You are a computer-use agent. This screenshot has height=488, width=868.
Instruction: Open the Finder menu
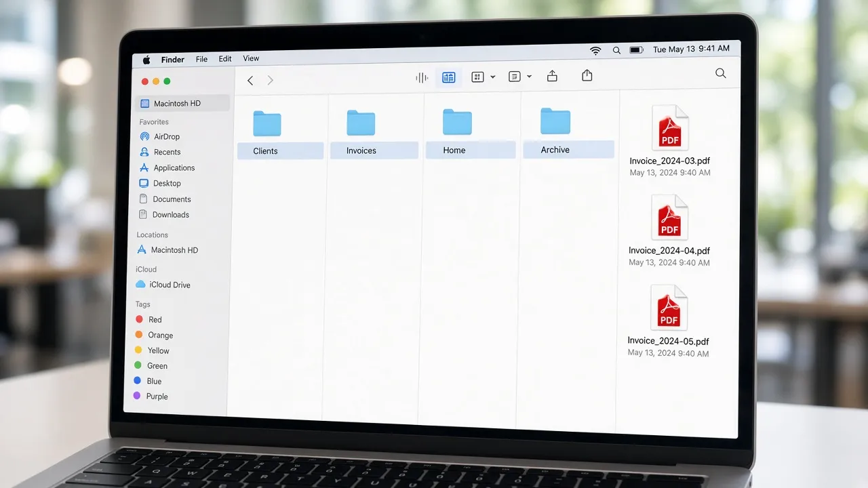pos(173,60)
